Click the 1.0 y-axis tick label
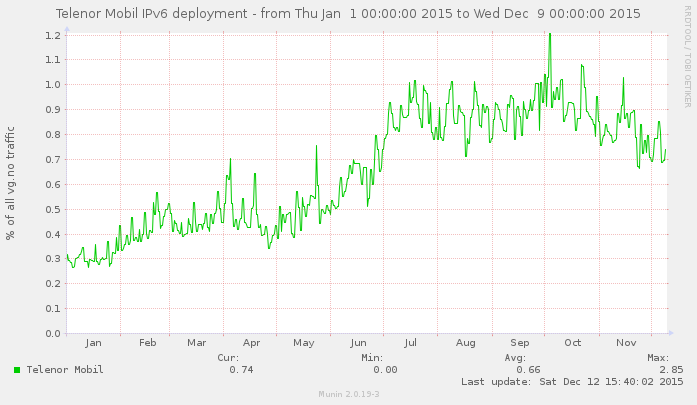 [53, 84]
